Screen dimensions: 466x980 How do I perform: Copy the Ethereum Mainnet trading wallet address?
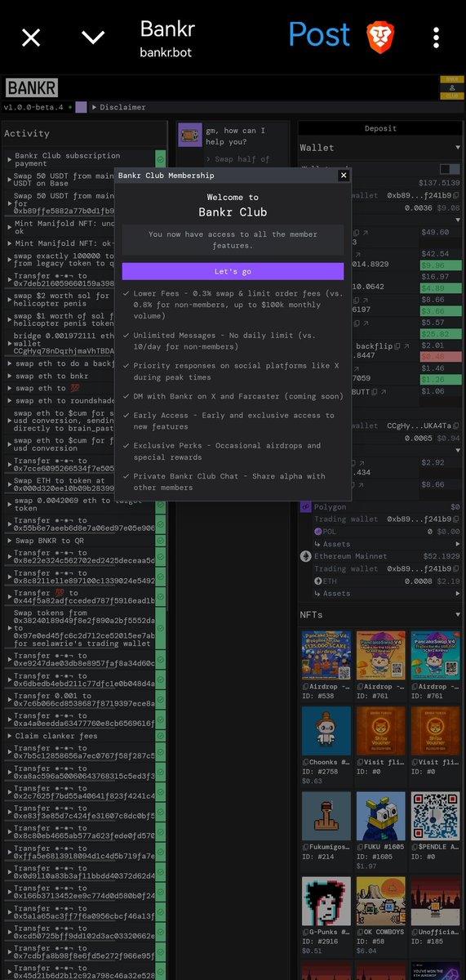(x=456, y=568)
